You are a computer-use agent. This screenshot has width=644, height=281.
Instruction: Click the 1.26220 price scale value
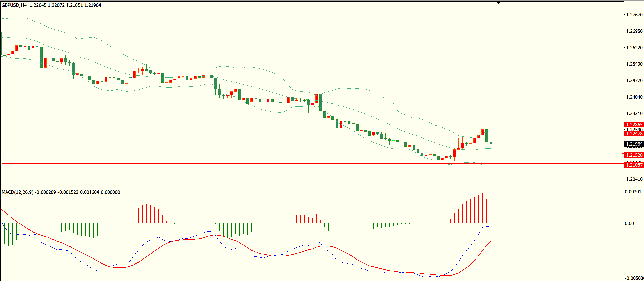coord(634,48)
